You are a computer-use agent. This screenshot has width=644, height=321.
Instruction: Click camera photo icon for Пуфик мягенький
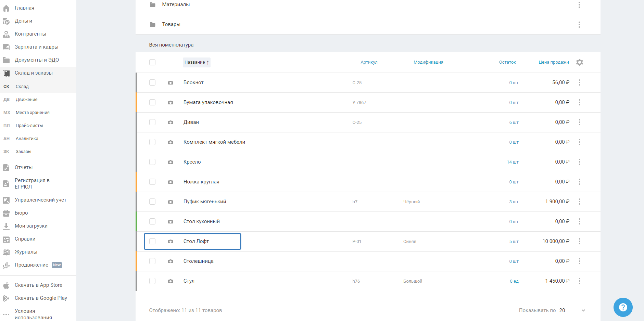coord(171,202)
